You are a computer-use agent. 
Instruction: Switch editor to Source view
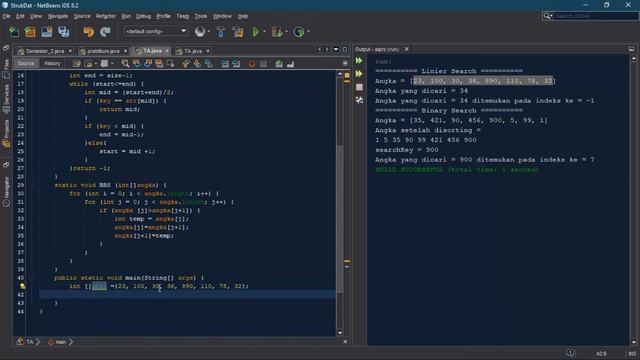pyautogui.click(x=26, y=63)
